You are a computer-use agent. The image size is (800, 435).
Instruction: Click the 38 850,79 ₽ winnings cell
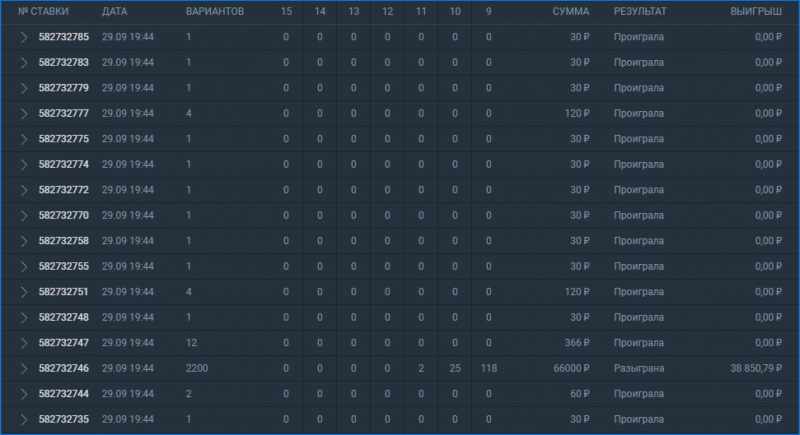point(756,368)
